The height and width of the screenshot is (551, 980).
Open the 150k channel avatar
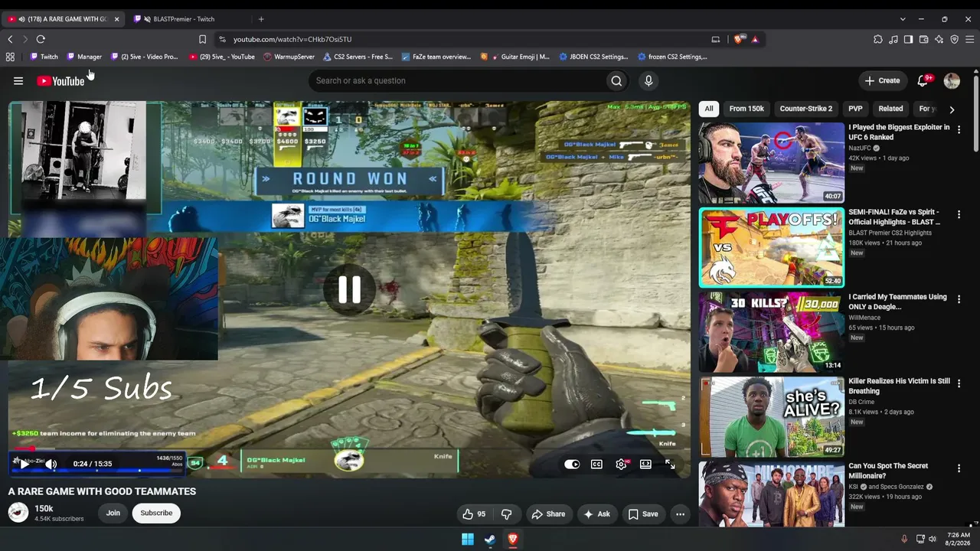[18, 513]
